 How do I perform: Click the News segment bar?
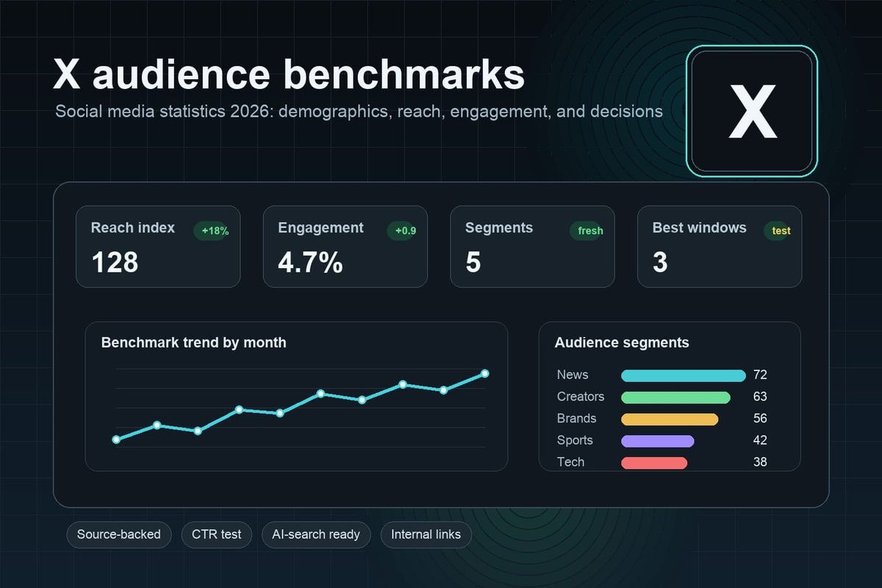[x=684, y=376]
